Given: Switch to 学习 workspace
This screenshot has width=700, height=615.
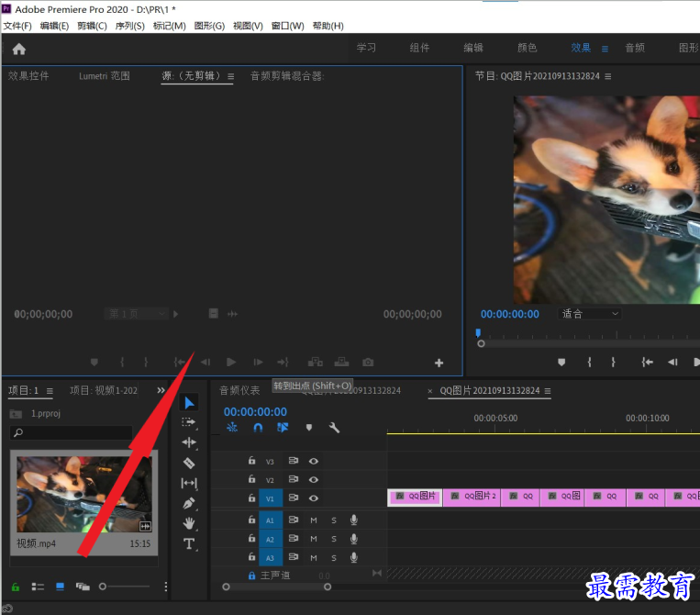Looking at the screenshot, I should [x=366, y=48].
